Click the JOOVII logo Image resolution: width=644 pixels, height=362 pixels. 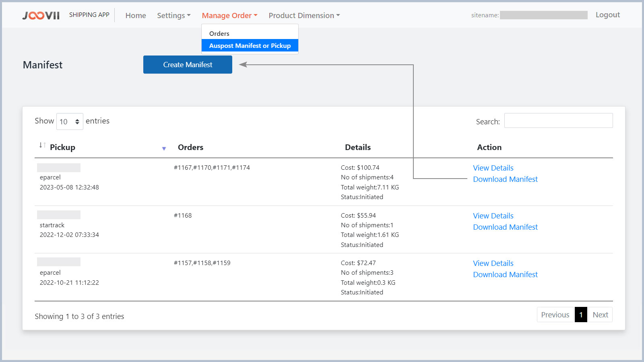[40, 15]
